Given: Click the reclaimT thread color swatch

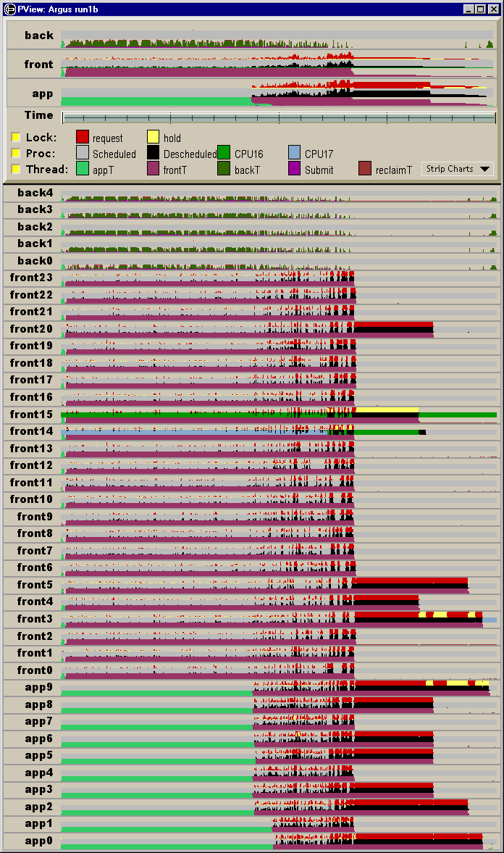Looking at the screenshot, I should [365, 169].
